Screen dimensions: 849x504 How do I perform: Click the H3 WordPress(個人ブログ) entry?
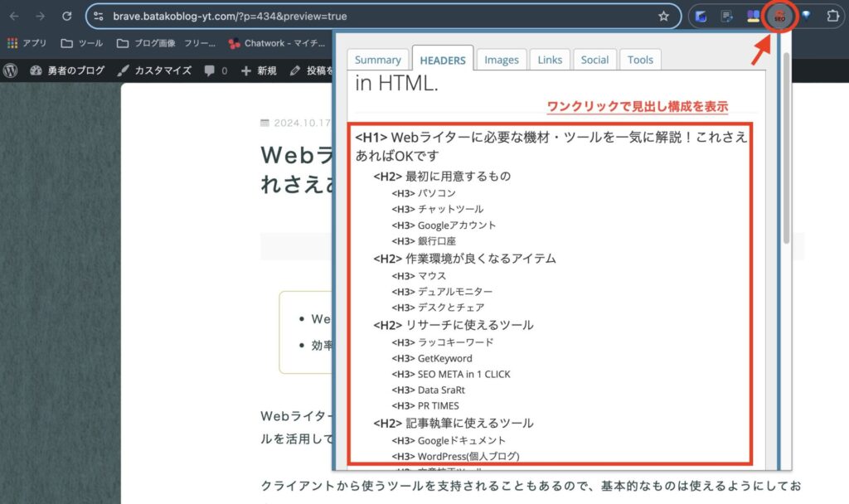tap(455, 457)
